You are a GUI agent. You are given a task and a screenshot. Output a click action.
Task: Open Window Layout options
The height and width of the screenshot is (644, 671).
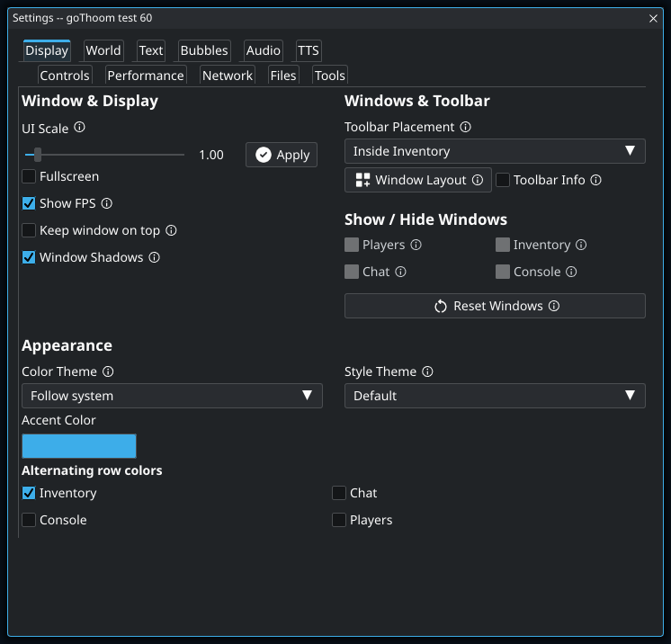(x=418, y=180)
